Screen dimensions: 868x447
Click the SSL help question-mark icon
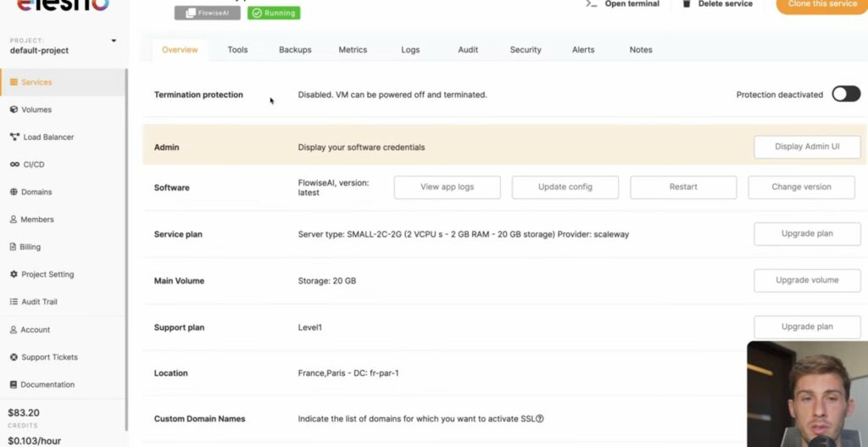click(x=540, y=419)
